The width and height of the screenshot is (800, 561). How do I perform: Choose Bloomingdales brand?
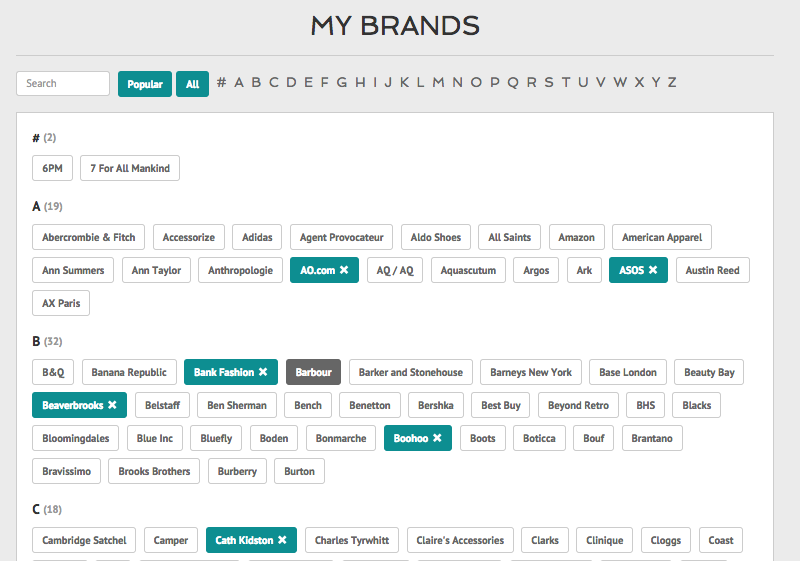[76, 439]
